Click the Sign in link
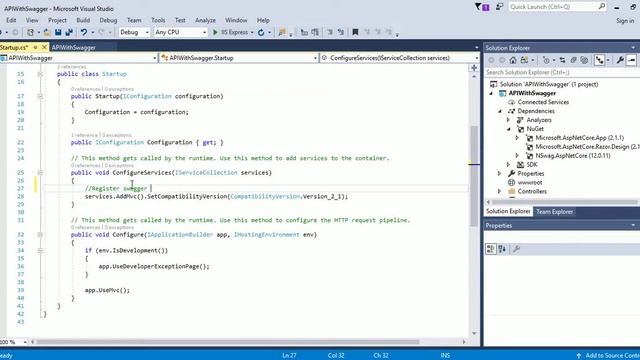The height and width of the screenshot is (360, 640). (x=625, y=20)
